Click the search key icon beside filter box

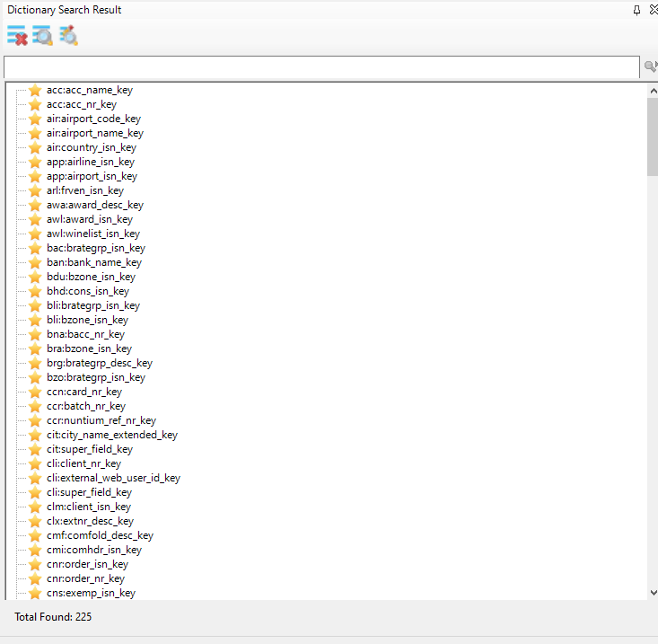click(650, 67)
